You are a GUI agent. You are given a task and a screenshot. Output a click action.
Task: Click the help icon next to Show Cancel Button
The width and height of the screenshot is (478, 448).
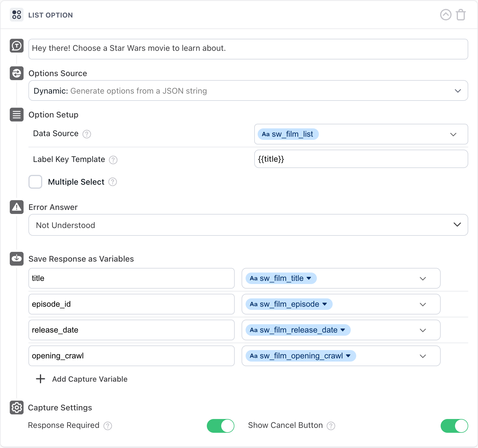pos(331,426)
